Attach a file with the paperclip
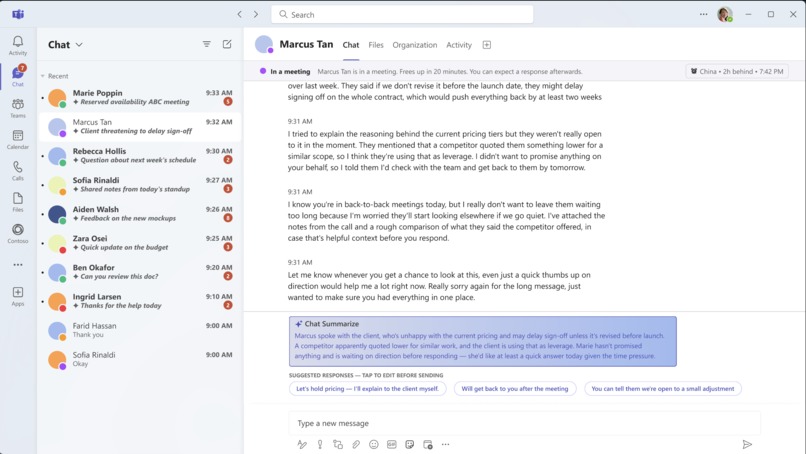The width and height of the screenshot is (806, 454). coord(356,444)
